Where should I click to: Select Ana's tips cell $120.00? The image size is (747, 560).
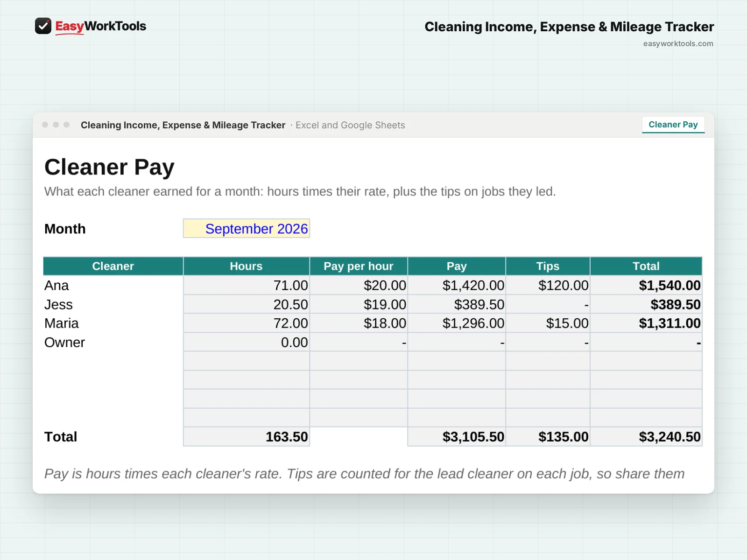tap(548, 285)
